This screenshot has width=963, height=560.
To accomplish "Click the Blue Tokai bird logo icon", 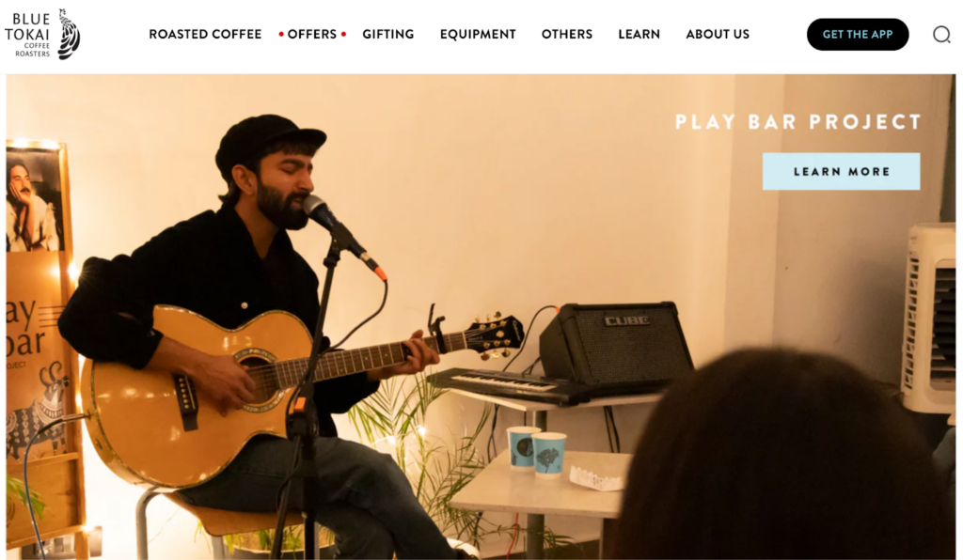I will [x=69, y=35].
